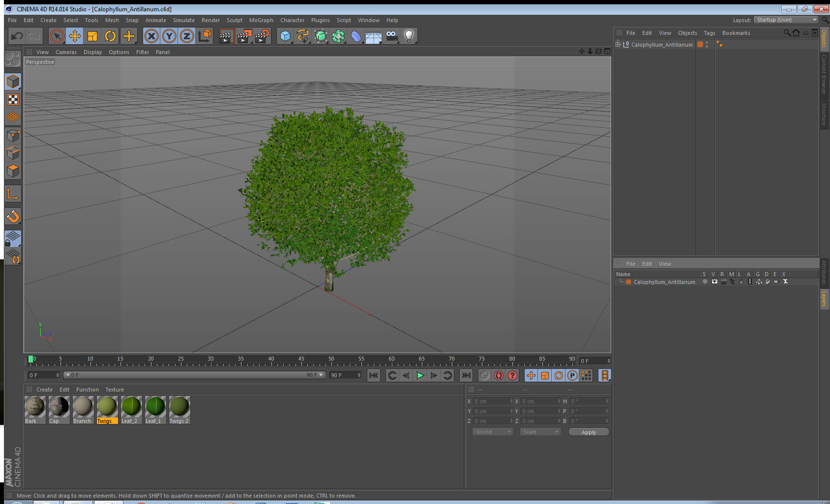The height and width of the screenshot is (504, 830).
Task: Click Render View clapperboard icon
Action: point(226,36)
